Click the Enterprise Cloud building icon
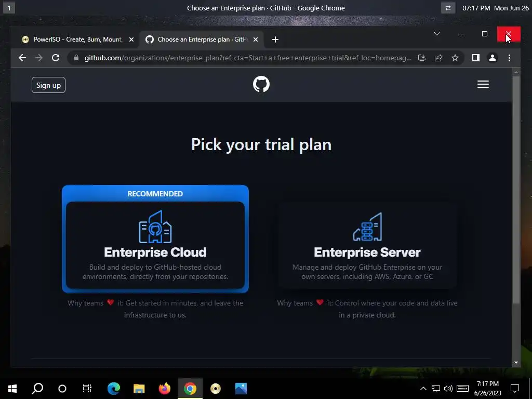The width and height of the screenshot is (532, 399). [155, 227]
